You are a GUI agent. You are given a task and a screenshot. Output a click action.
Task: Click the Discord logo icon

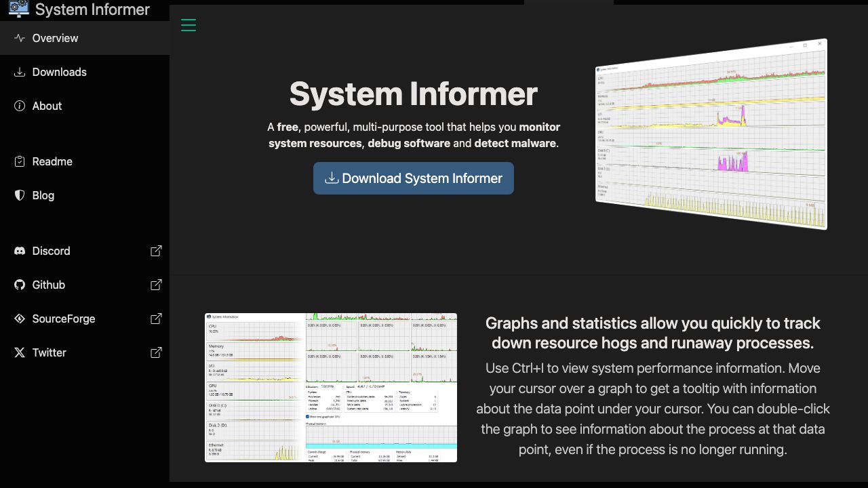tap(20, 251)
